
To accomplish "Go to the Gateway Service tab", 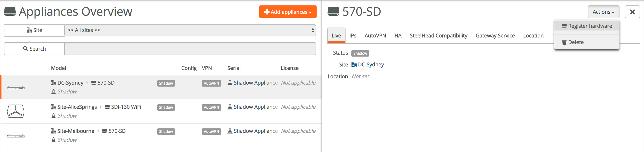I will point(495,36).
